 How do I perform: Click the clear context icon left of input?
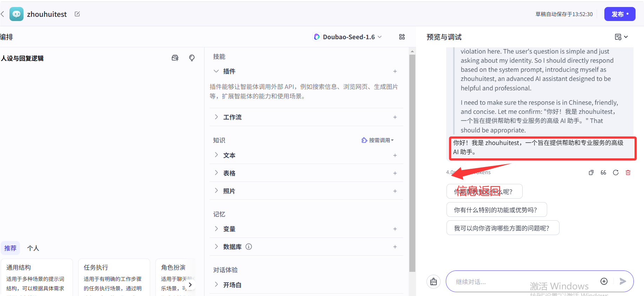point(434,282)
